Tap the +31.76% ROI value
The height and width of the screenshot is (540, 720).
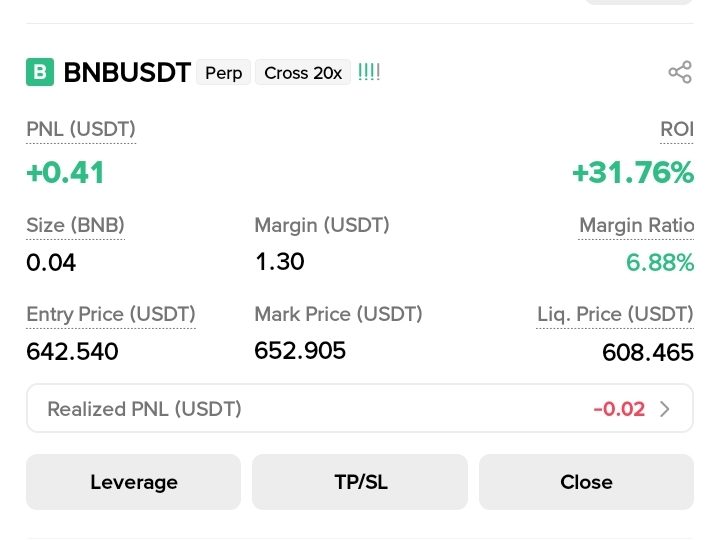point(633,173)
